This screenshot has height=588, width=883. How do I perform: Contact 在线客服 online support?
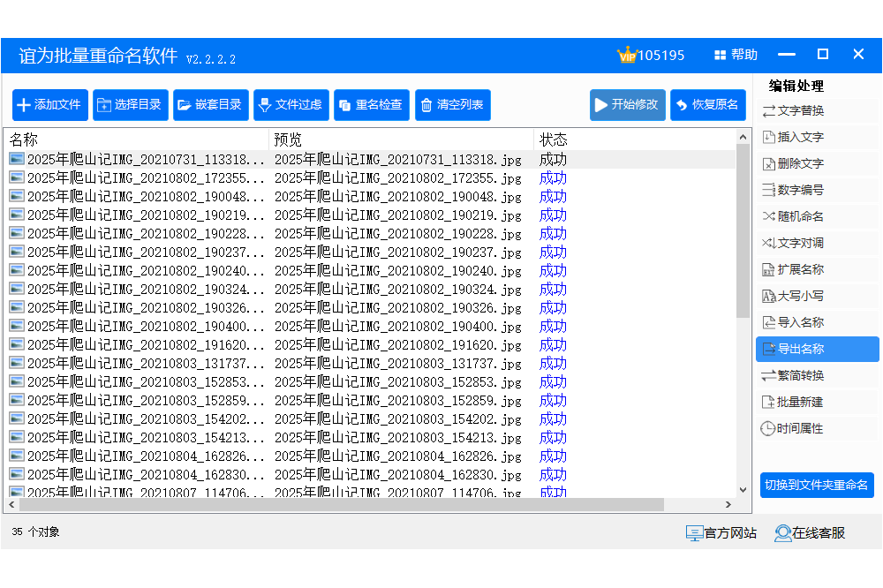[x=810, y=533]
